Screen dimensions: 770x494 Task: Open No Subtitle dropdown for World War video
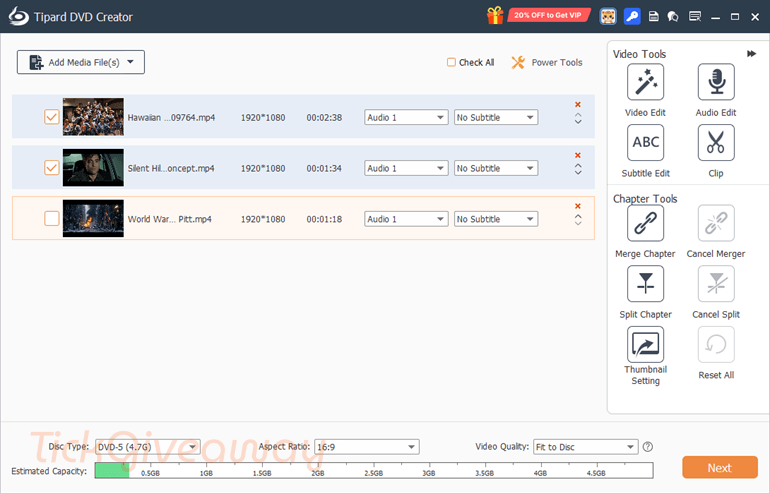(x=496, y=219)
